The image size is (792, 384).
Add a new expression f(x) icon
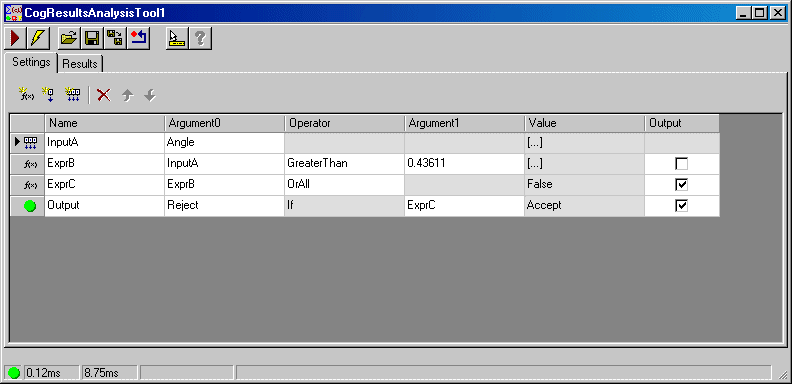[26, 94]
